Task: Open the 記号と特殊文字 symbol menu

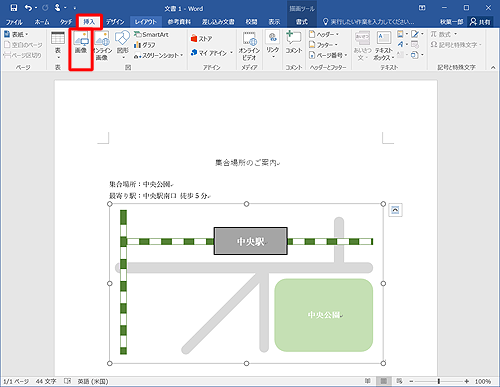Action: (456, 45)
